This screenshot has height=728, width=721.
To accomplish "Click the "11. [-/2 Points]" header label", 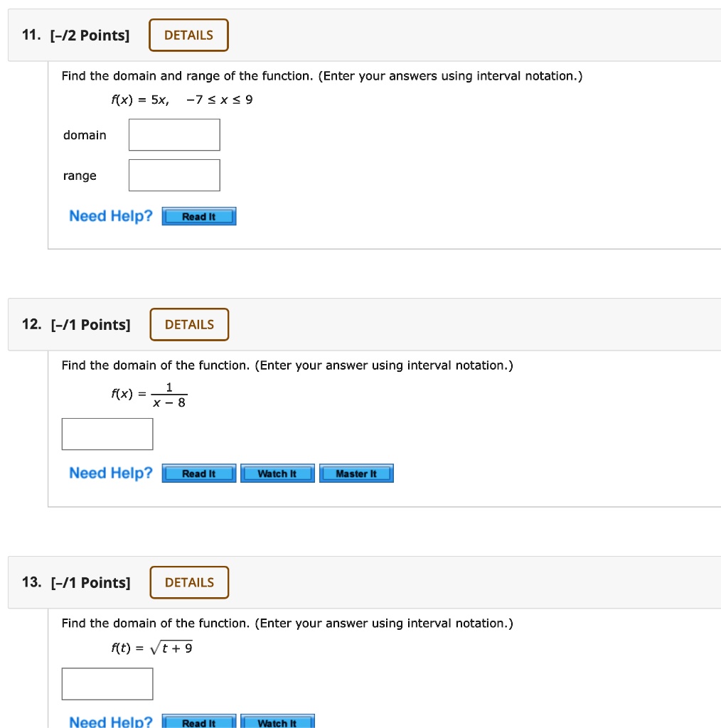I will (76, 36).
